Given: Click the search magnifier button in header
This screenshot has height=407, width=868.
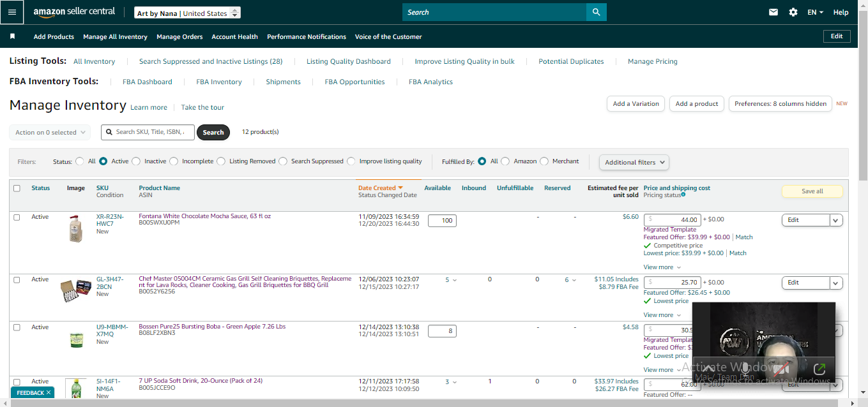Looking at the screenshot, I should (597, 12).
